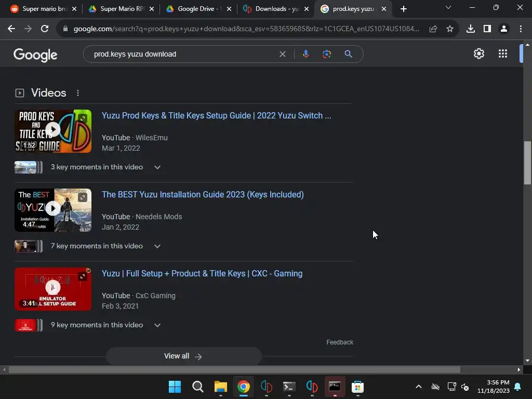Click the vertical page scrollbar thumb

click(527, 163)
